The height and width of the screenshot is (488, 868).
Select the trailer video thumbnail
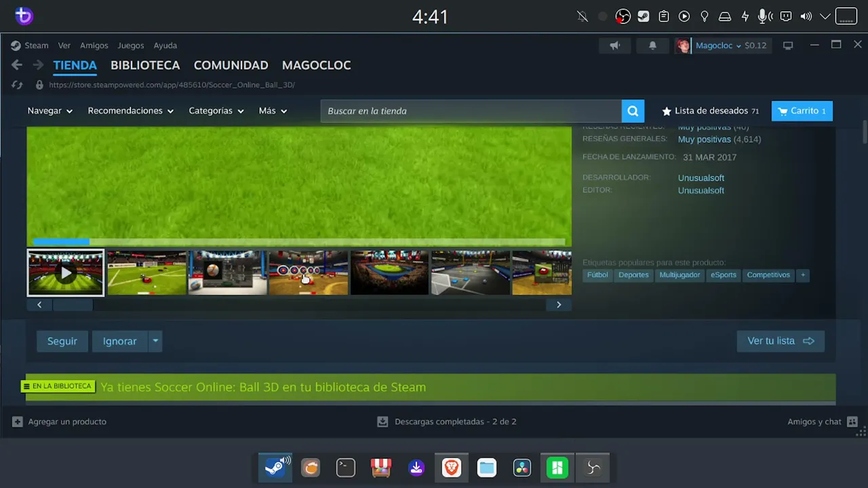pyautogui.click(x=66, y=272)
